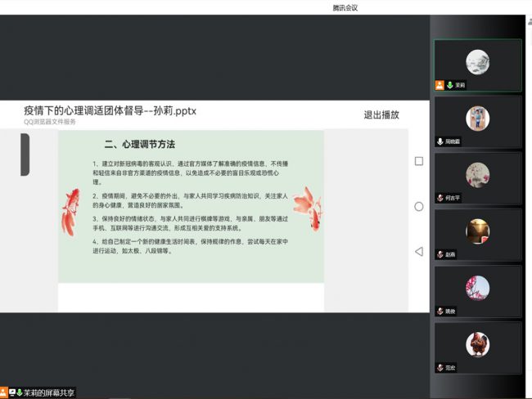Click the pptx file title in the header
Image resolution: width=532 pixels, height=399 pixels.
[x=110, y=110]
